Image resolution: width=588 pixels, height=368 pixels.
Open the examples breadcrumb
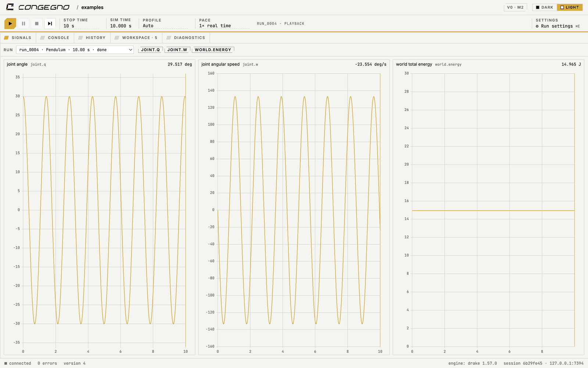(x=92, y=7)
